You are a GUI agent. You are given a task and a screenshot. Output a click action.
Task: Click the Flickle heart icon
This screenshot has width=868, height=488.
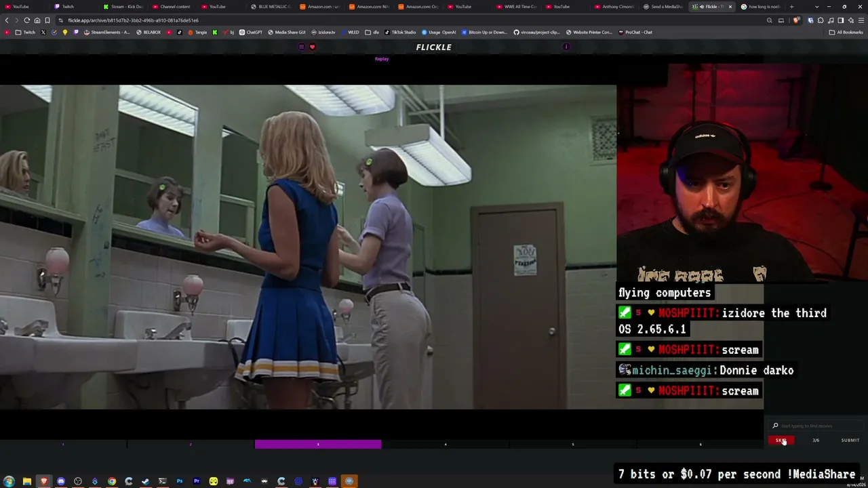312,47
